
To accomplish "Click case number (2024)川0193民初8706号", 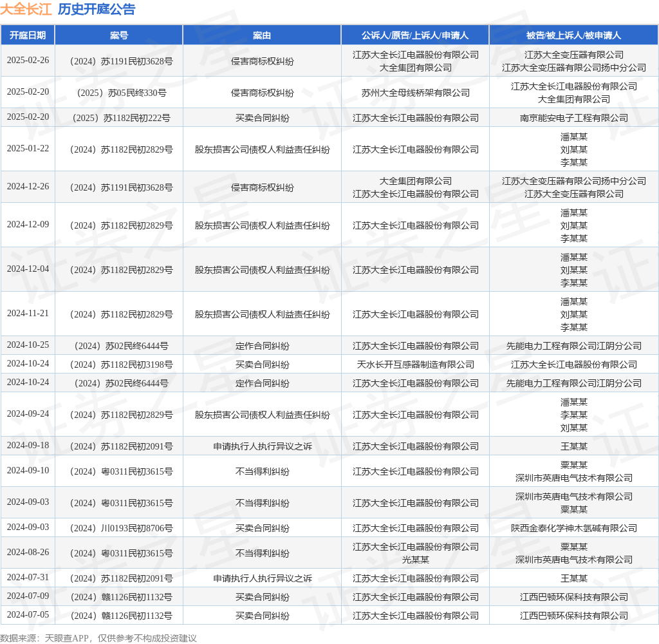I will pos(122,528).
